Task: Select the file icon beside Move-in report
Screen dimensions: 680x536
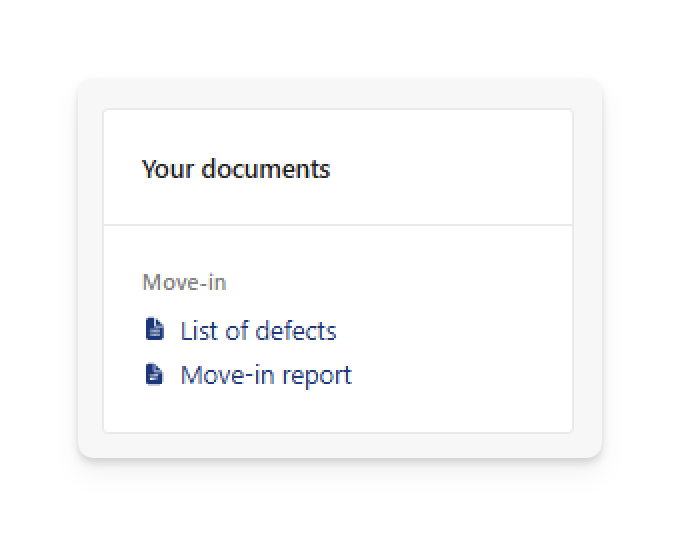Action: (x=154, y=374)
